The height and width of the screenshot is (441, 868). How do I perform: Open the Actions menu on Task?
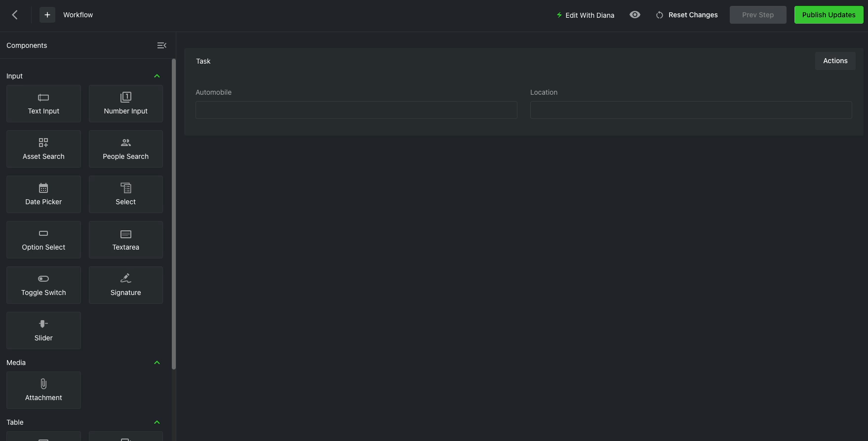(835, 61)
